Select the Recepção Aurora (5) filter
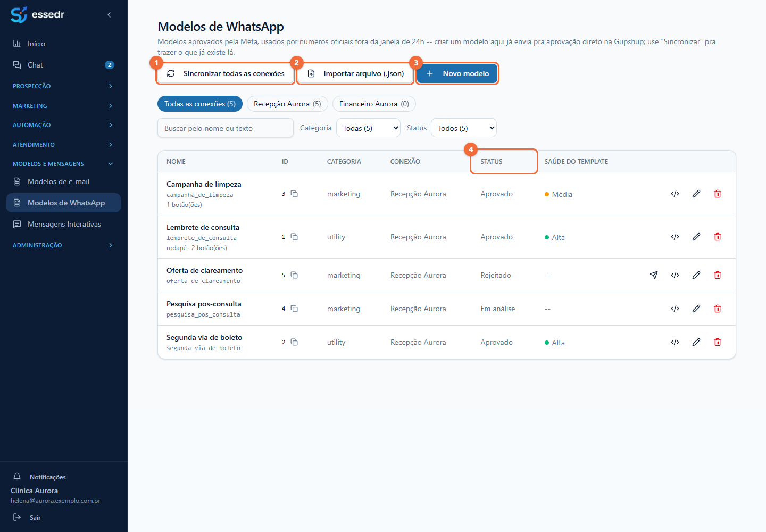The width and height of the screenshot is (766, 532). 287,104
